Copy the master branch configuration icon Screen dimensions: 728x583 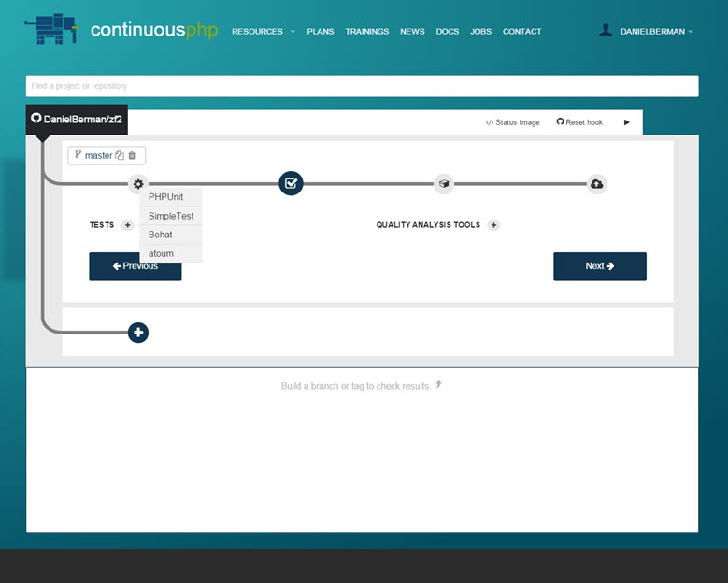pos(120,155)
